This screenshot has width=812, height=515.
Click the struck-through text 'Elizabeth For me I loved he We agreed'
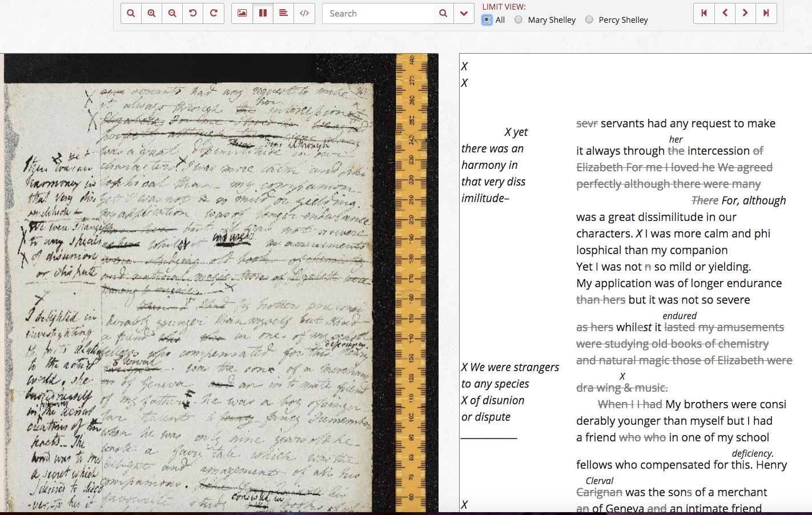coord(674,167)
